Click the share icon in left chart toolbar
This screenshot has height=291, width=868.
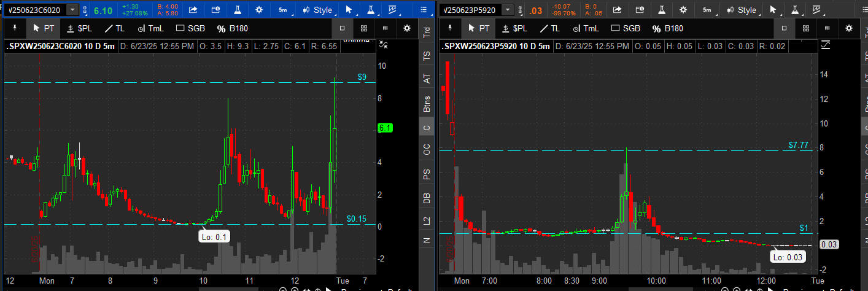coord(193,10)
